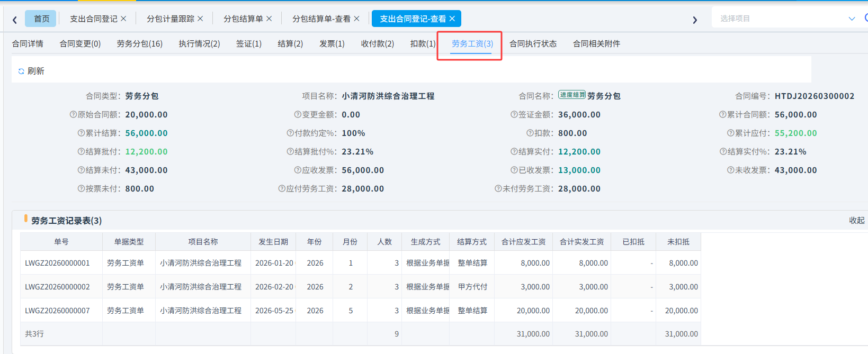Click the help icon beside 原始合同额
868x354 pixels.
tap(74, 115)
